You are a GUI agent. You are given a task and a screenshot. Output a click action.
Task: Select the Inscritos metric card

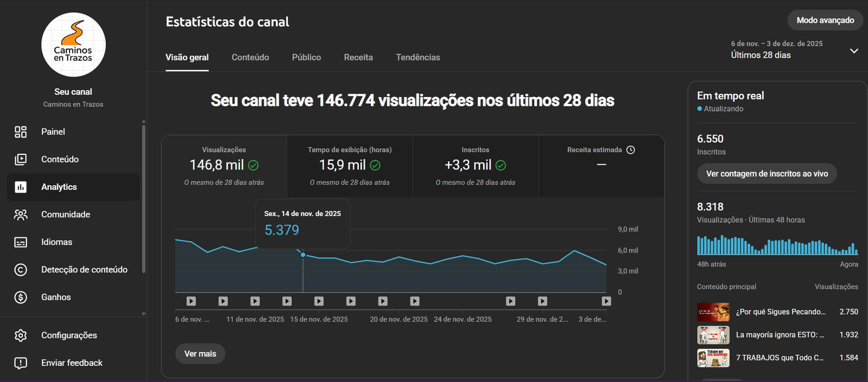click(x=476, y=166)
